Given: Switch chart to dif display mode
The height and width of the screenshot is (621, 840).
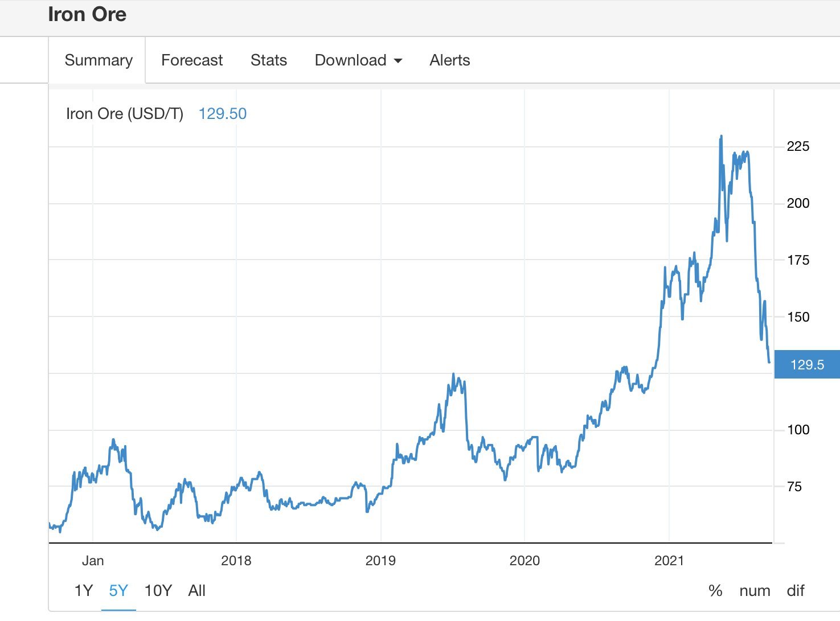Looking at the screenshot, I should click(795, 591).
